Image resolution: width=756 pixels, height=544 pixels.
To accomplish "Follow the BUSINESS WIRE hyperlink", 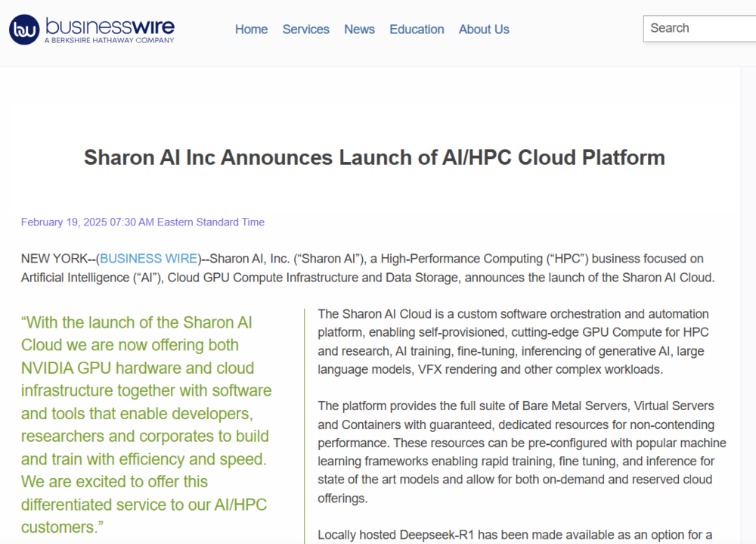I will click(148, 259).
